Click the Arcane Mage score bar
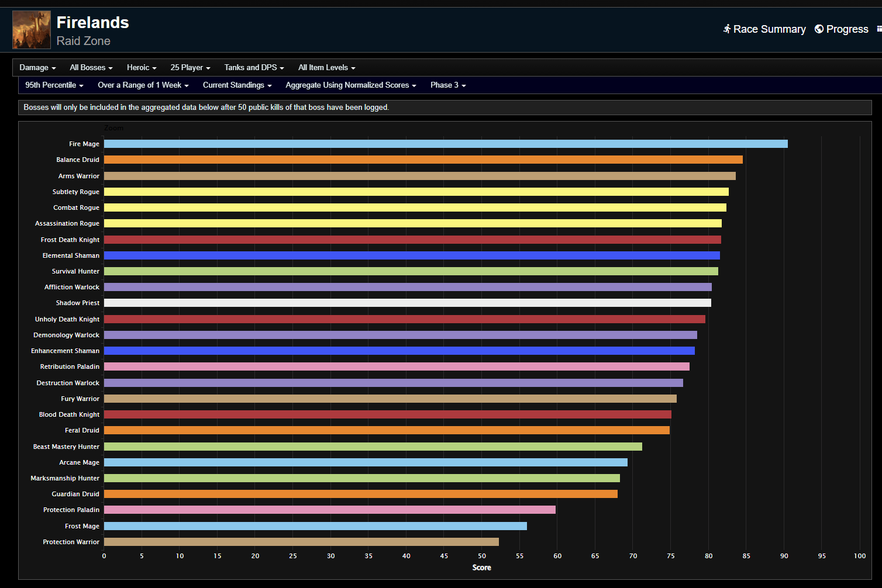 [366, 462]
